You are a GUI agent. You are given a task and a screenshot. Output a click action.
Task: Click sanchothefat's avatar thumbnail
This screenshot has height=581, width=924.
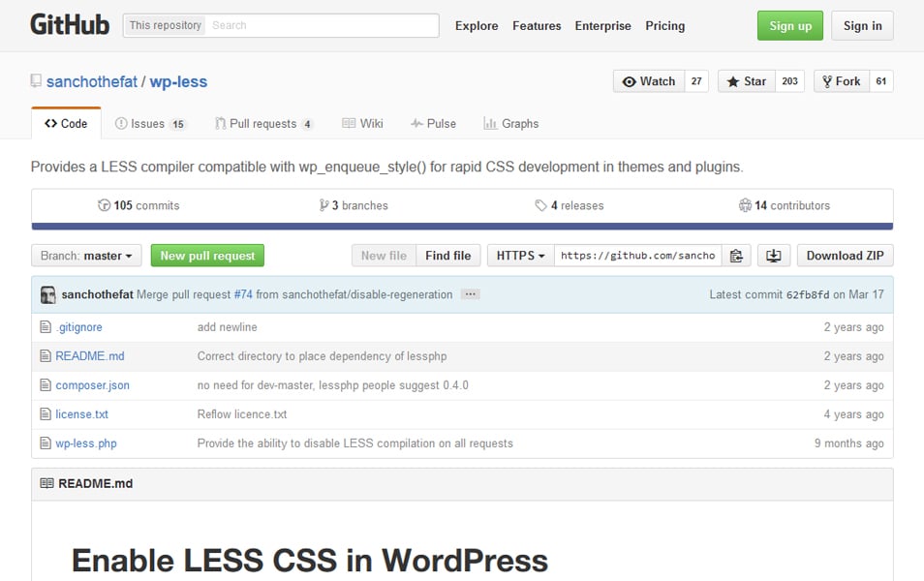[48, 293]
